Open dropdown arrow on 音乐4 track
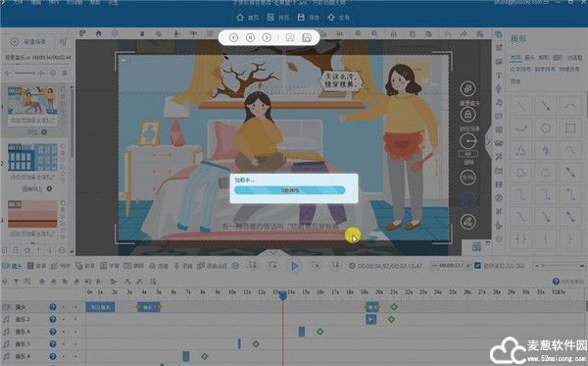Screen dimensions: 588x366 [x=64, y=356]
